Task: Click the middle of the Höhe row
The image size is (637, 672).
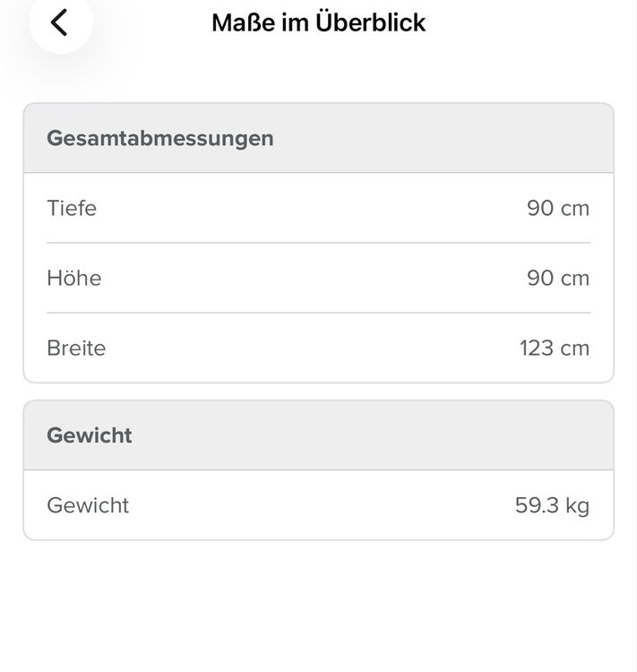Action: point(319,278)
